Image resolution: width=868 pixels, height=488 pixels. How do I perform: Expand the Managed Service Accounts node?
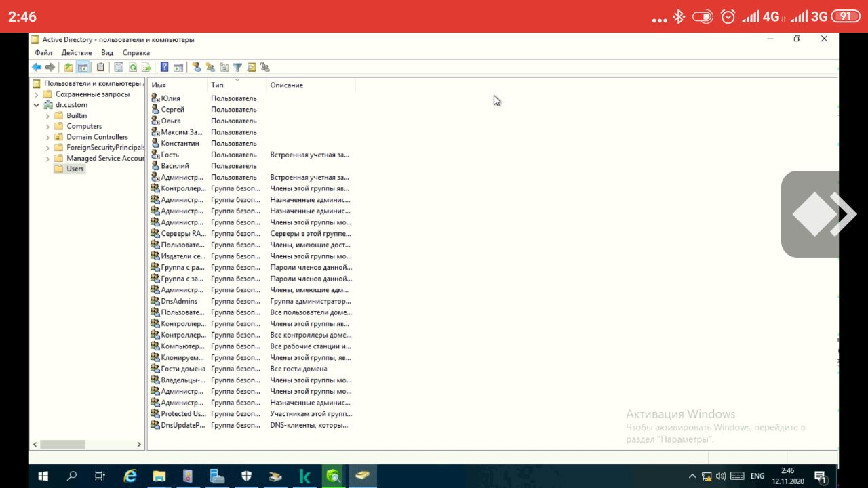(x=47, y=159)
